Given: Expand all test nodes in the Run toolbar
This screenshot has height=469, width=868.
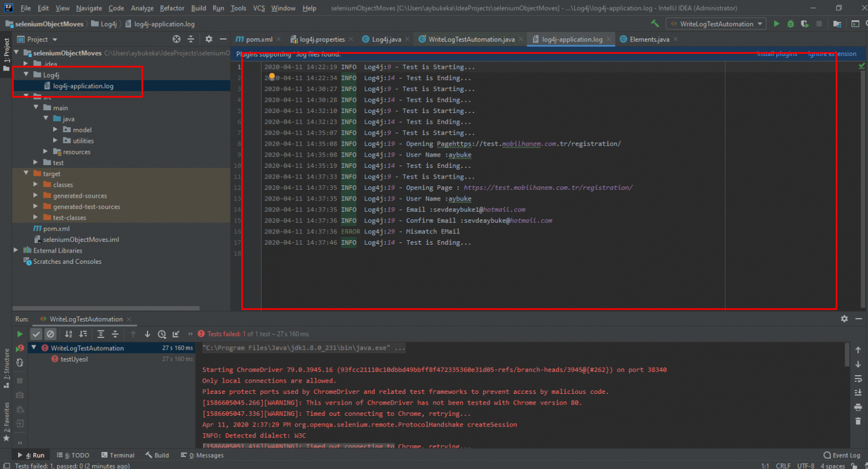Looking at the screenshot, I should click(101, 334).
